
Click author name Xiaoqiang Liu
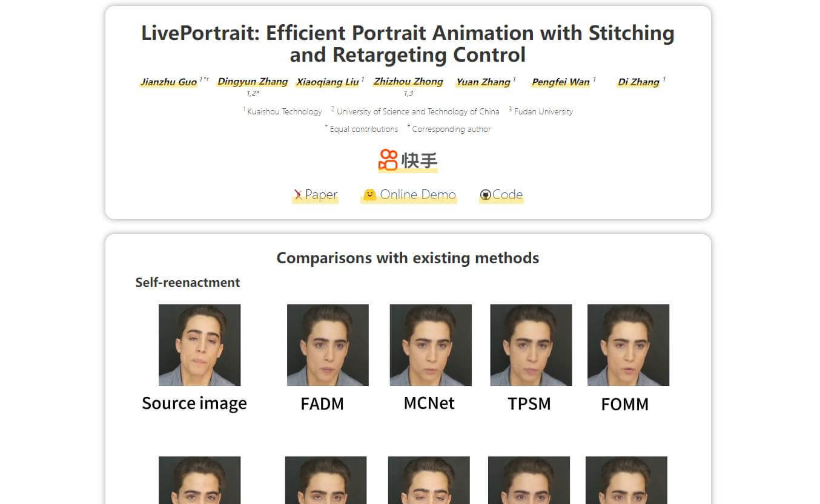327,82
